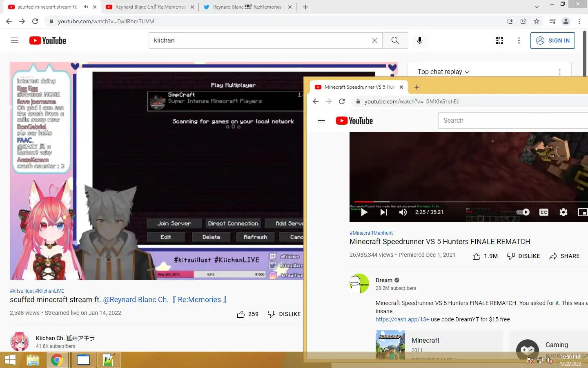Open Kiichan Ch. channel avatar
The width and height of the screenshot is (588, 368).
(x=20, y=342)
